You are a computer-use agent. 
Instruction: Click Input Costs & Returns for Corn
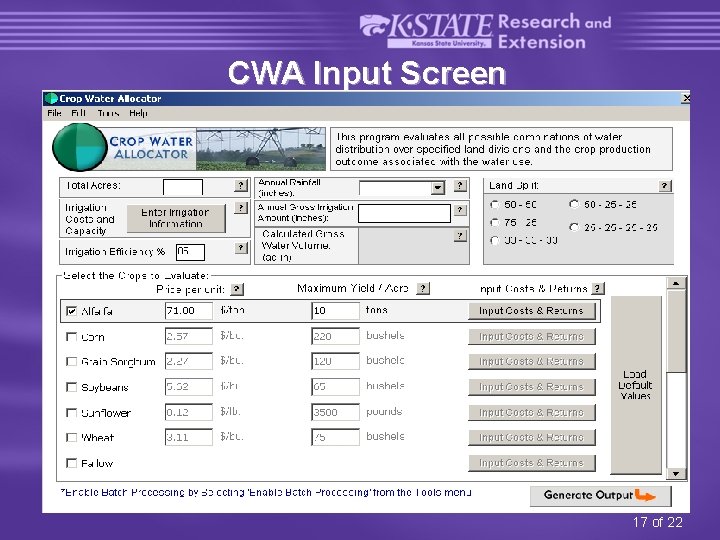(531, 337)
